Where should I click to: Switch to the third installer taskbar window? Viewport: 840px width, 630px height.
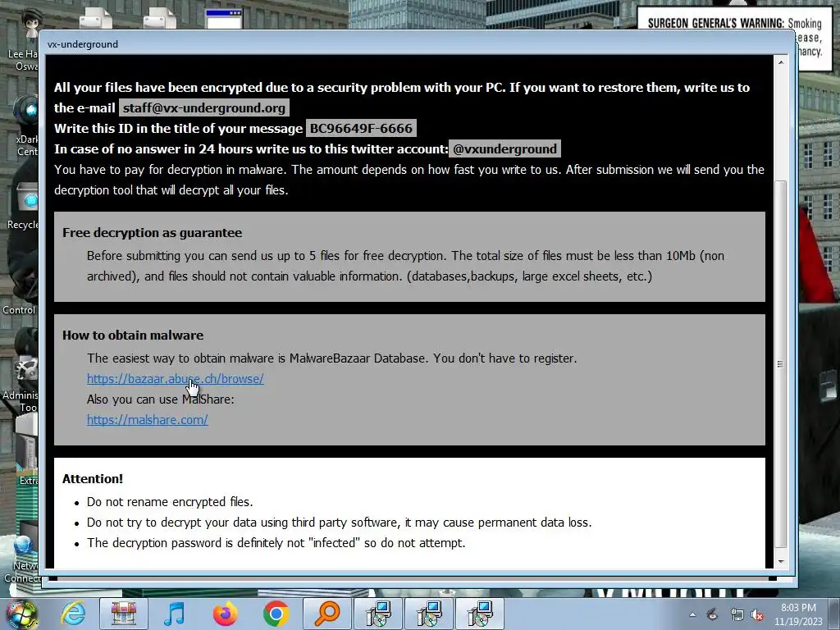(x=480, y=614)
